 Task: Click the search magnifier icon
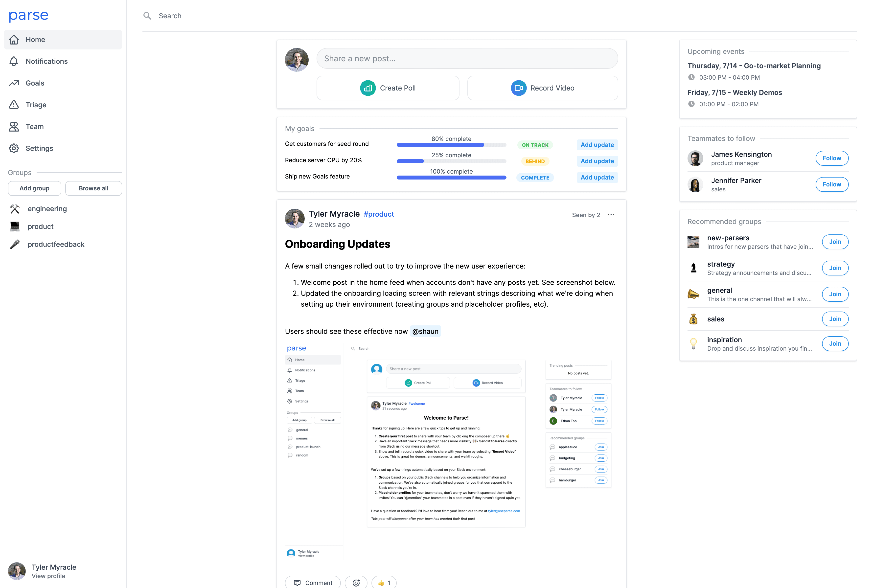(147, 16)
